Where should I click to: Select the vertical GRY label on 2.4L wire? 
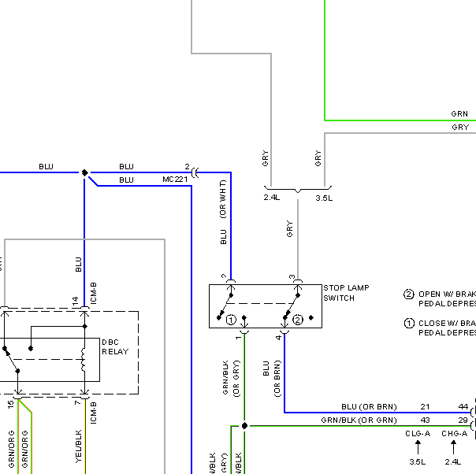(x=265, y=158)
